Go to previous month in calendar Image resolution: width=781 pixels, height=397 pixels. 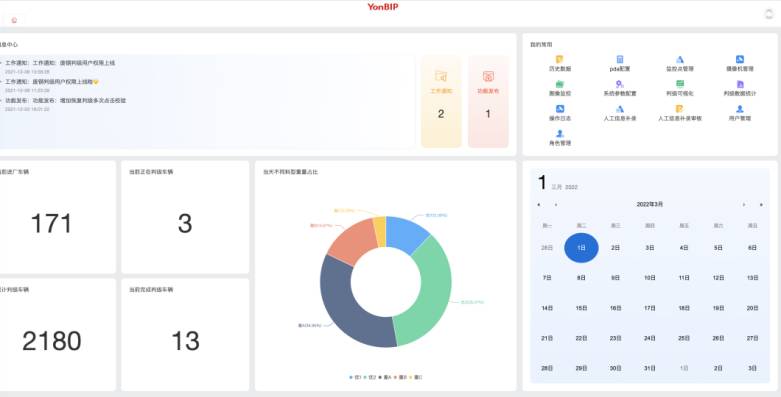point(556,205)
